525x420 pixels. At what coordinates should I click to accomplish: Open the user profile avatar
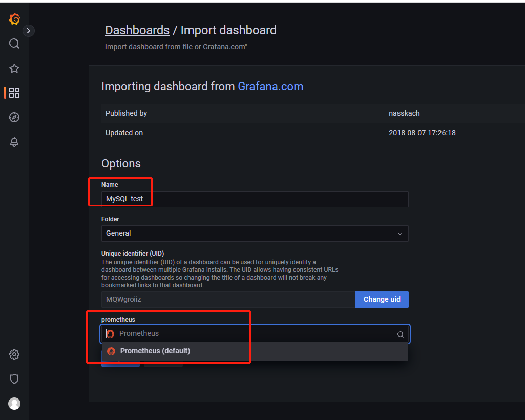[14, 404]
